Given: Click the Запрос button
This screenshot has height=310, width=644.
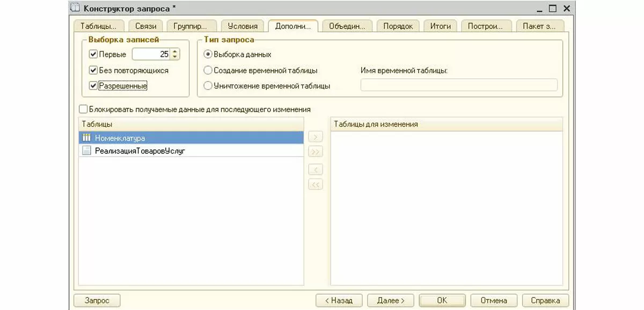Looking at the screenshot, I should (97, 300).
